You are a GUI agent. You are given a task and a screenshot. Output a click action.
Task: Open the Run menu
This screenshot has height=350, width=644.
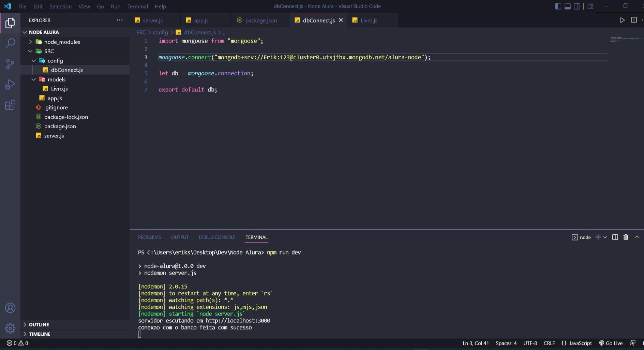(x=116, y=6)
